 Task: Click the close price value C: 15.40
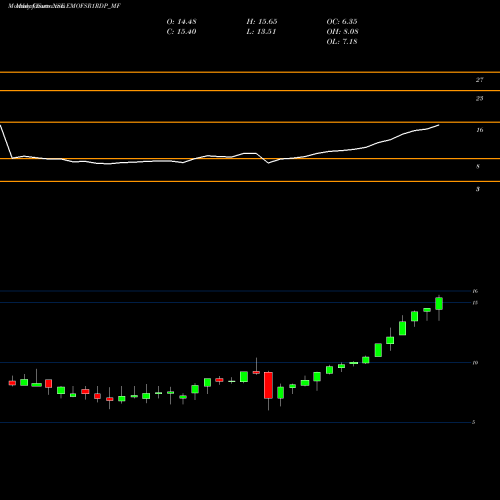(181, 32)
